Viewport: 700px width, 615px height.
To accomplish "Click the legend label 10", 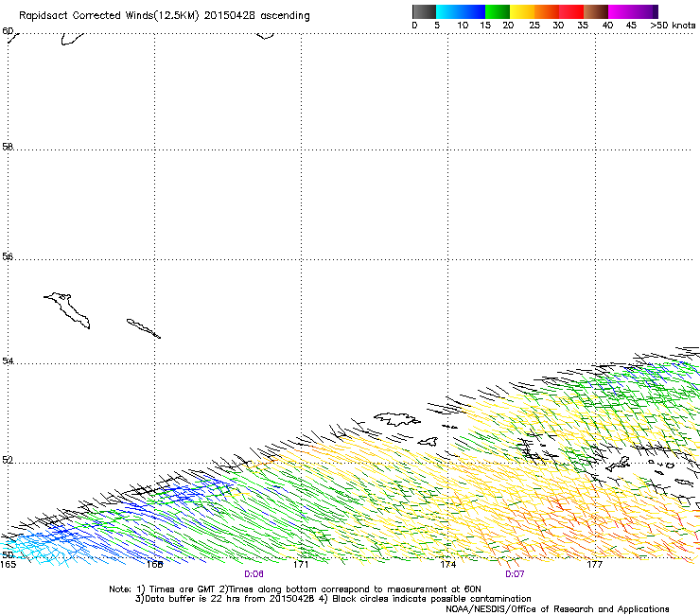I will (x=463, y=26).
